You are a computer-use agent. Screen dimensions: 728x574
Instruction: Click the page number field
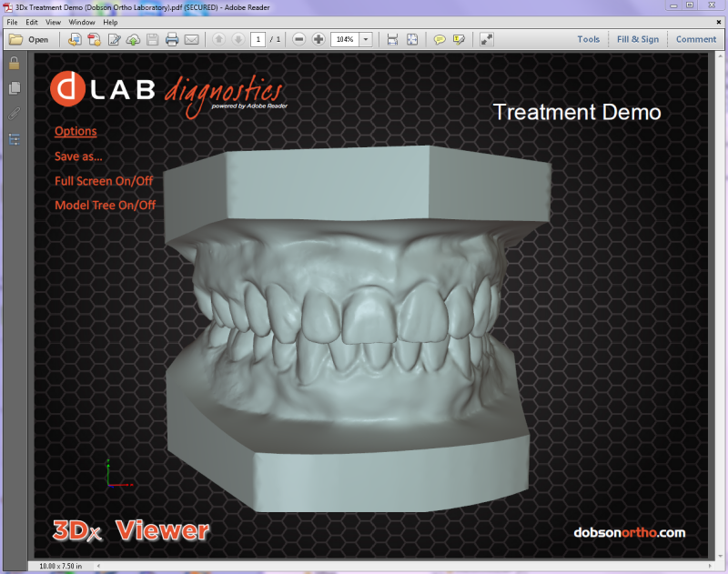coord(258,39)
